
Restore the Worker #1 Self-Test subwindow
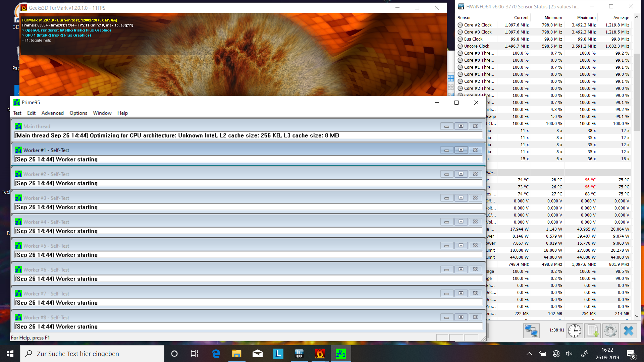click(x=461, y=150)
